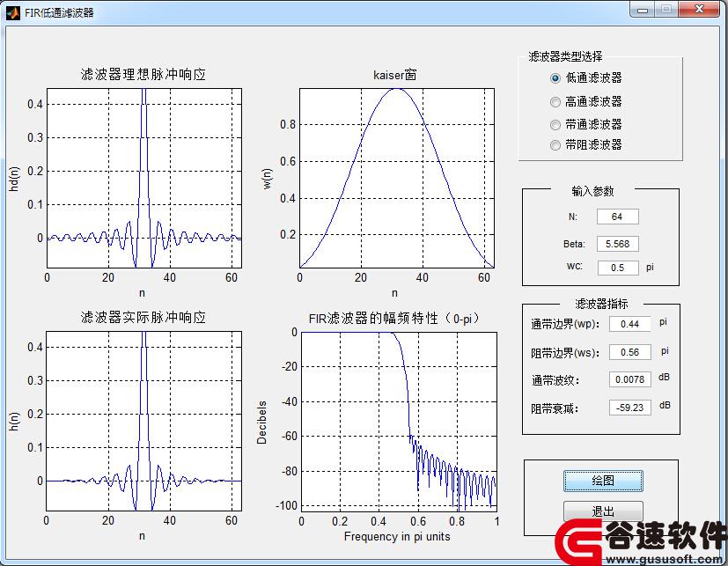Select the 阻带衰减 field showing -59.23
This screenshot has height=566, width=728.
pyautogui.click(x=629, y=408)
